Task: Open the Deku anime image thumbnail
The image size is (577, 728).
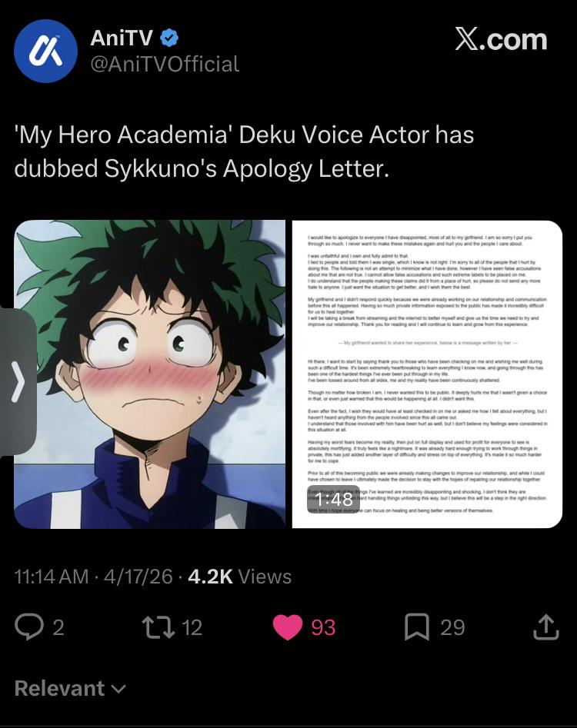Action: 149,374
